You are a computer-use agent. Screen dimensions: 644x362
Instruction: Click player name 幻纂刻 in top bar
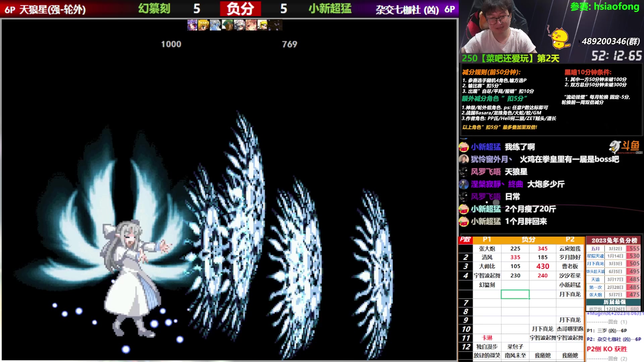tap(154, 9)
